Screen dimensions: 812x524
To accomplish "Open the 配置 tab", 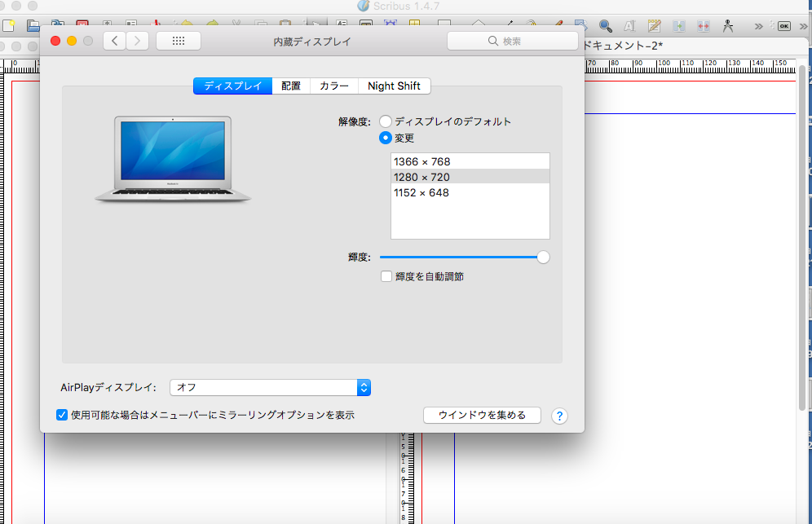I will coord(291,86).
